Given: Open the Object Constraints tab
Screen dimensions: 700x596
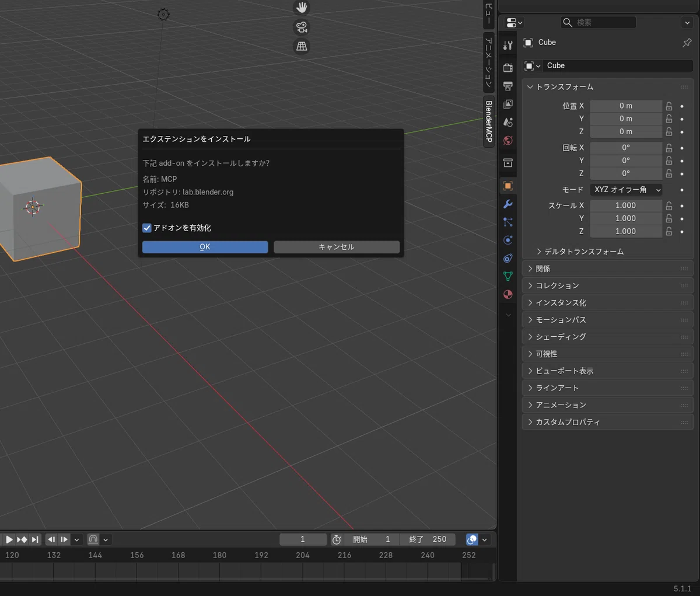Looking at the screenshot, I should tap(508, 258).
